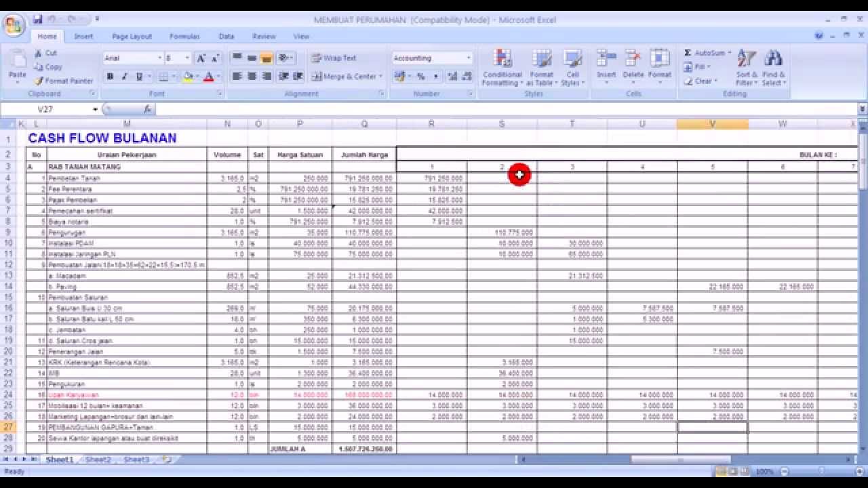Open the Alignment dialog launcher
868x488 pixels.
[x=381, y=94]
